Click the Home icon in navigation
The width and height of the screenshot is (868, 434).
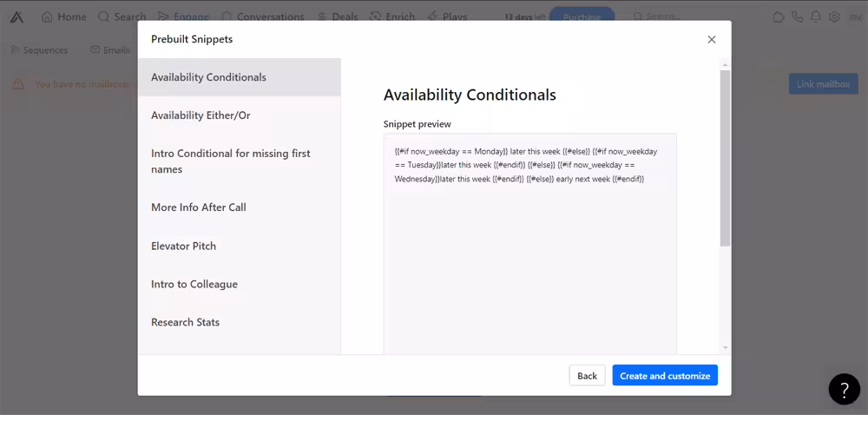click(x=48, y=16)
